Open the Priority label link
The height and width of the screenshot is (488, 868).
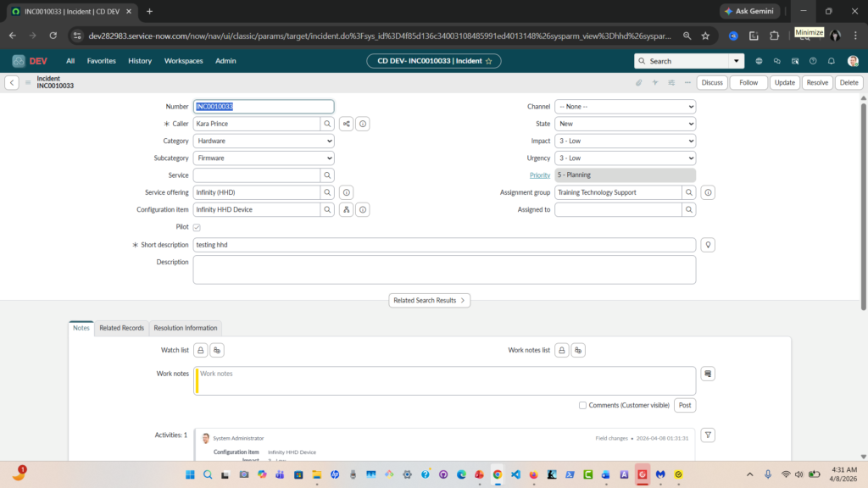pos(539,175)
